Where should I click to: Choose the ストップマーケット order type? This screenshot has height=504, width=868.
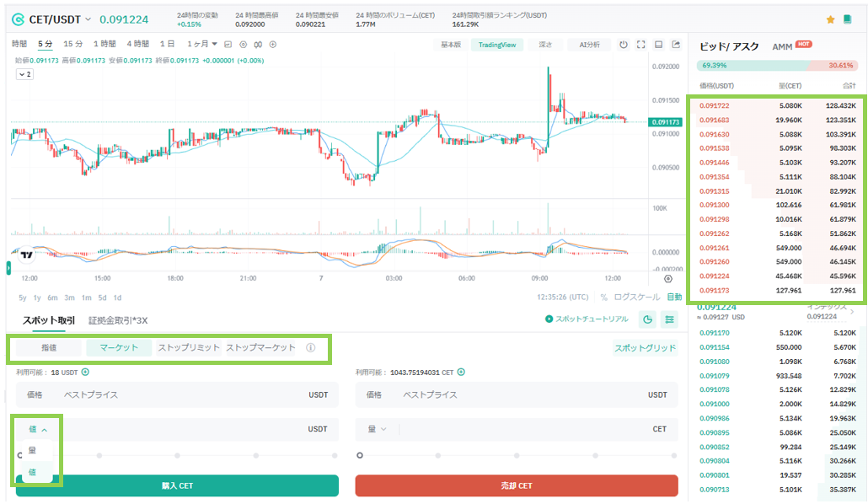click(260, 348)
